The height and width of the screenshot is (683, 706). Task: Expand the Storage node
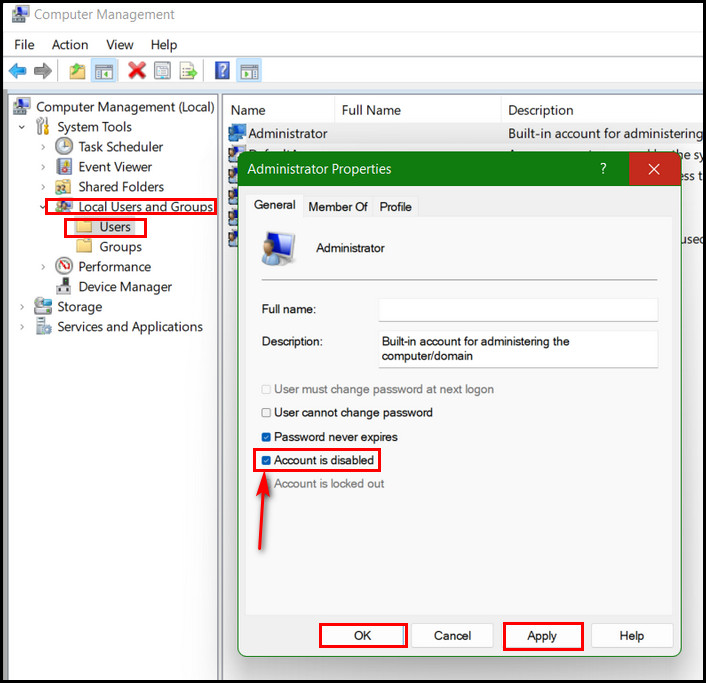point(22,307)
